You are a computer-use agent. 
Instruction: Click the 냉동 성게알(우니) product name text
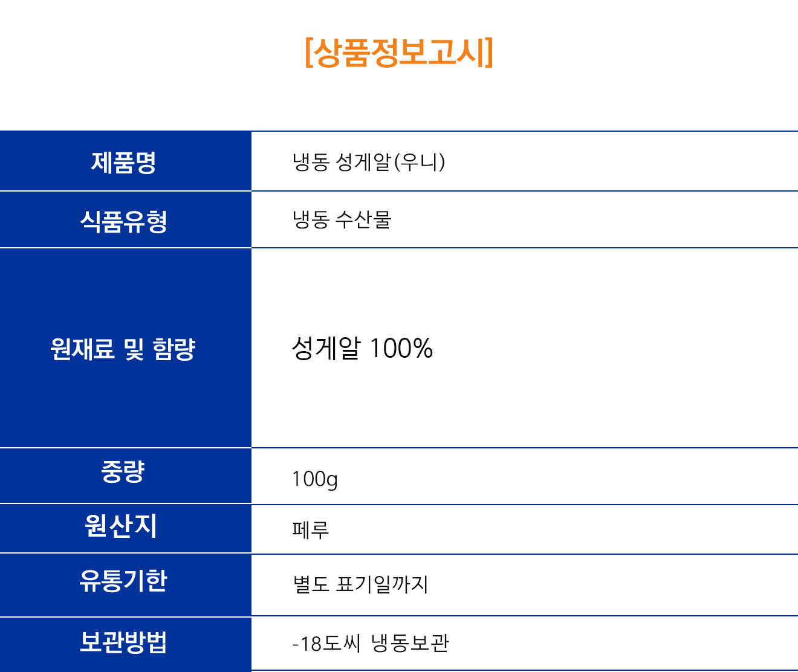pos(369,162)
